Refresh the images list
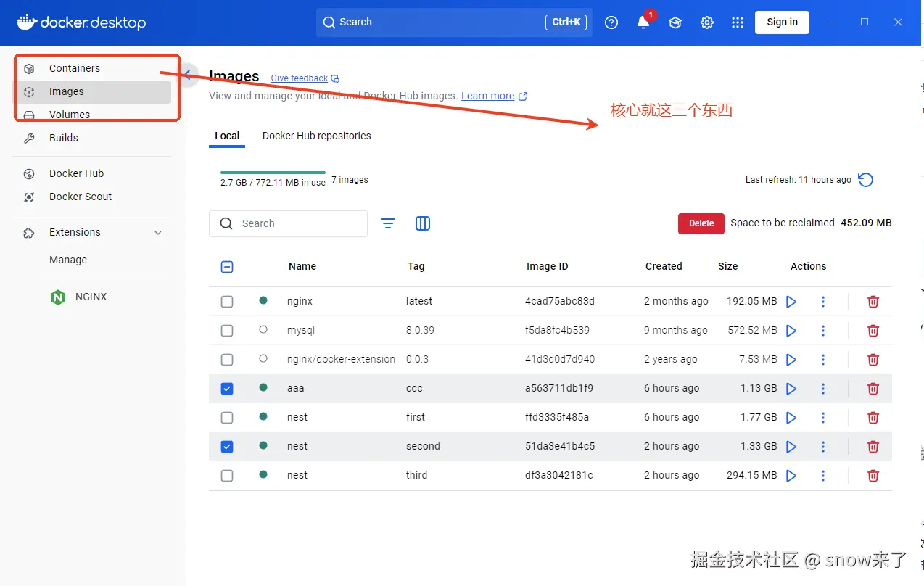Viewport: 924px width, 586px height. click(x=865, y=180)
